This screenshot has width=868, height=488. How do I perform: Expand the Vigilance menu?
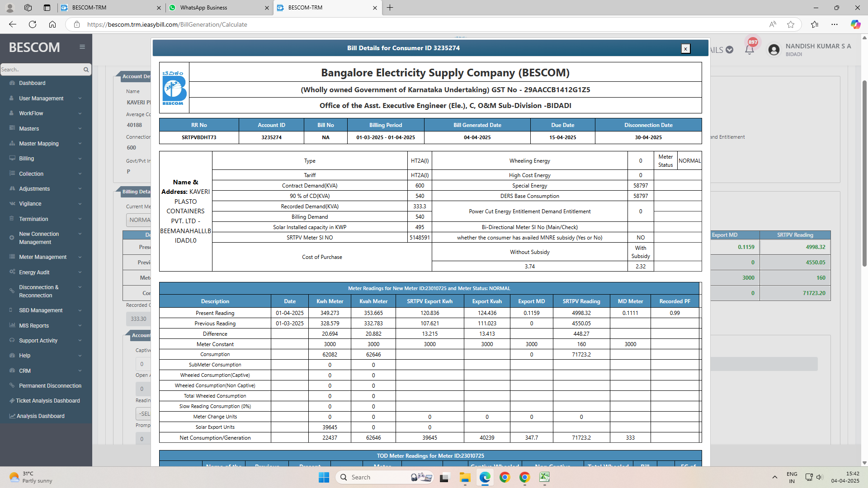[x=45, y=204]
